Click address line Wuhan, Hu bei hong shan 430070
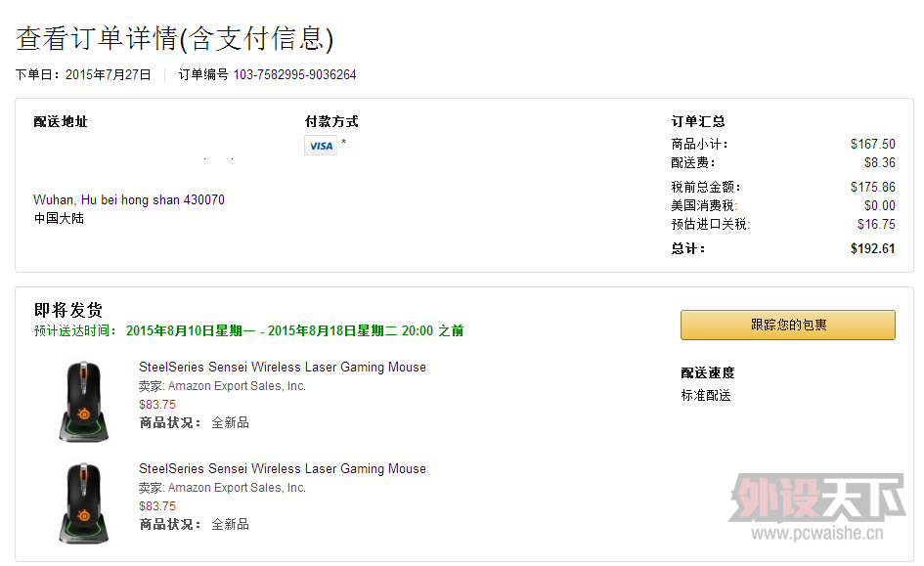 pos(129,200)
